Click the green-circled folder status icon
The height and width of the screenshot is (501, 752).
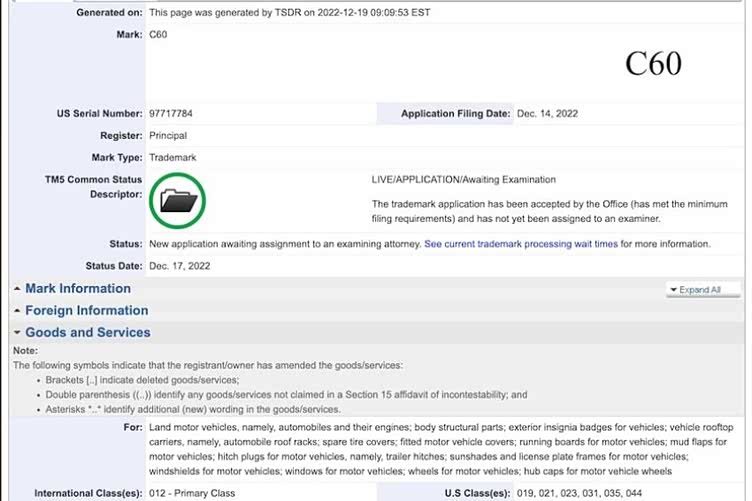(179, 201)
